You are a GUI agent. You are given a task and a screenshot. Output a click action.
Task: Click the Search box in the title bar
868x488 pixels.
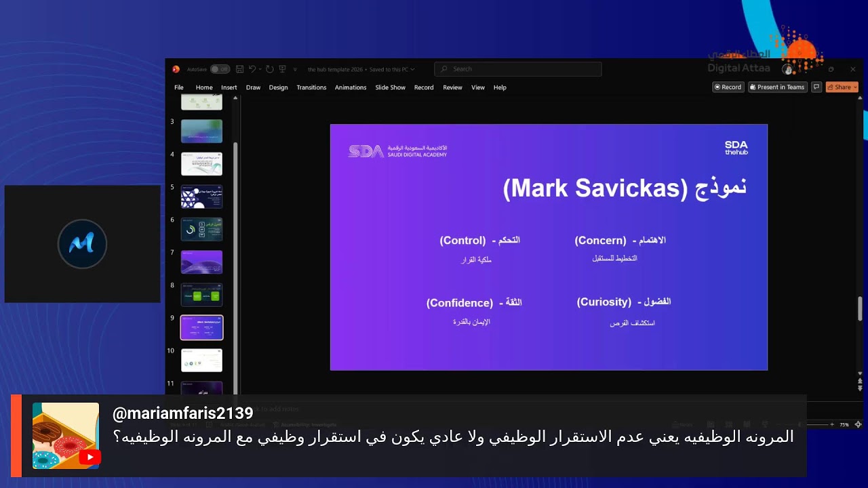click(517, 69)
